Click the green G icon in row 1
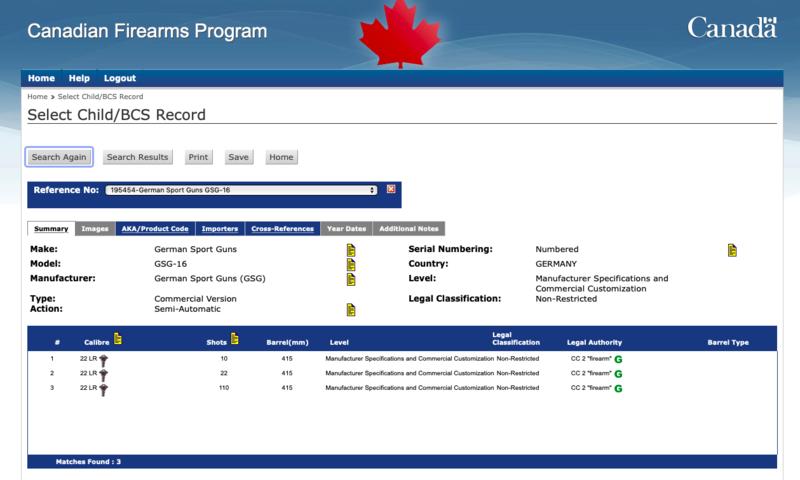Viewport: 800px width, 480px height. (618, 360)
